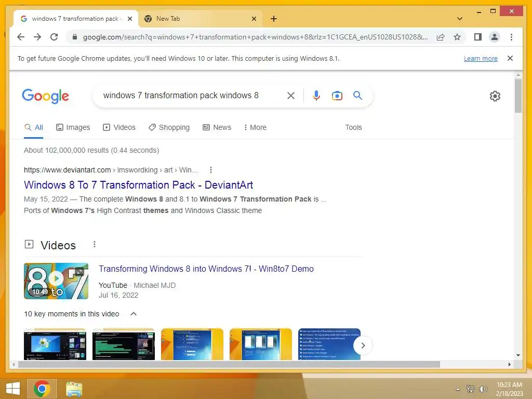Open a new tab with the plus button
Image resolution: width=532 pixels, height=399 pixels.
tap(273, 19)
